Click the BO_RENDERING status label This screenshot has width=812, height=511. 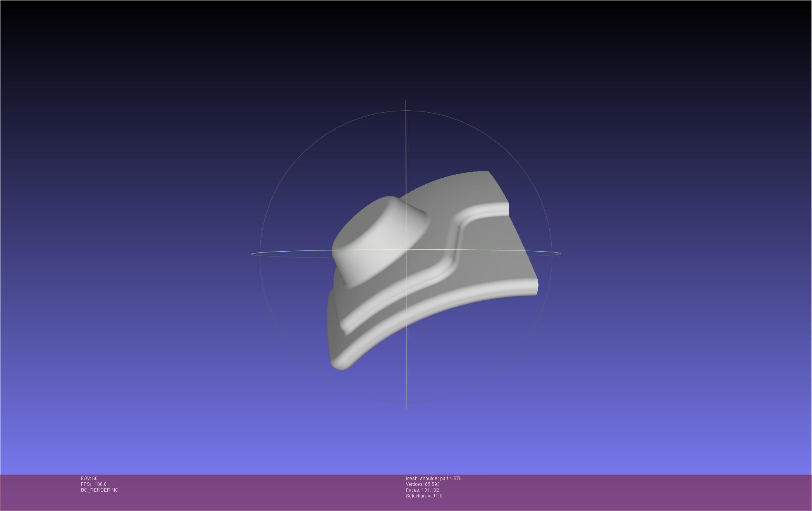[x=100, y=490]
